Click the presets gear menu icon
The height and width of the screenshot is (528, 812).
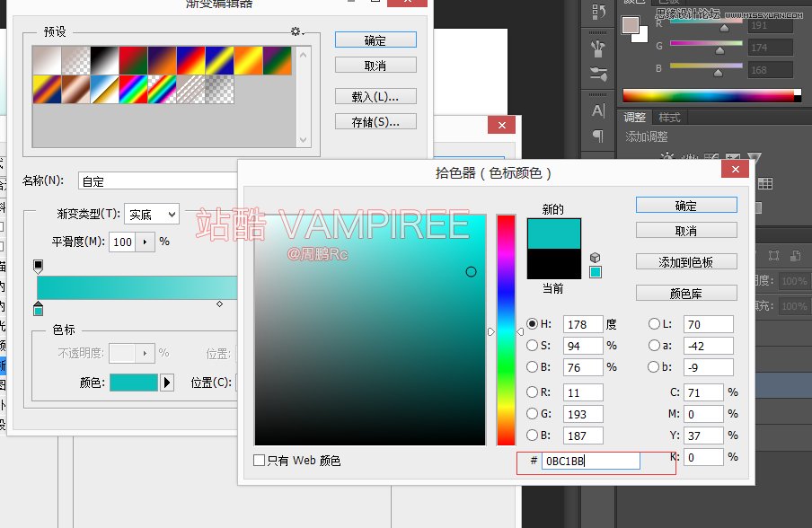[x=296, y=31]
